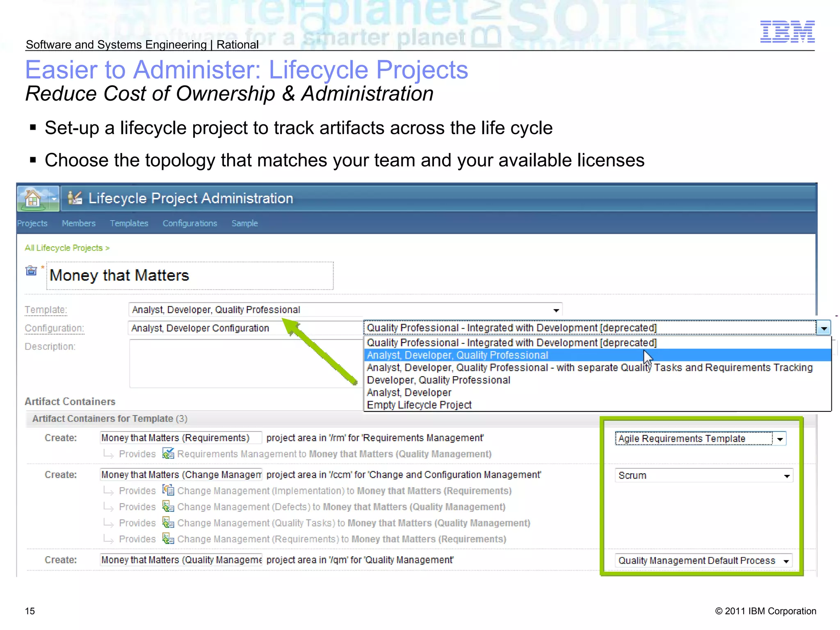Image resolution: width=840 pixels, height=630 pixels.
Task: Edit Money that Matters (Requirements) name field
Action: (181, 438)
